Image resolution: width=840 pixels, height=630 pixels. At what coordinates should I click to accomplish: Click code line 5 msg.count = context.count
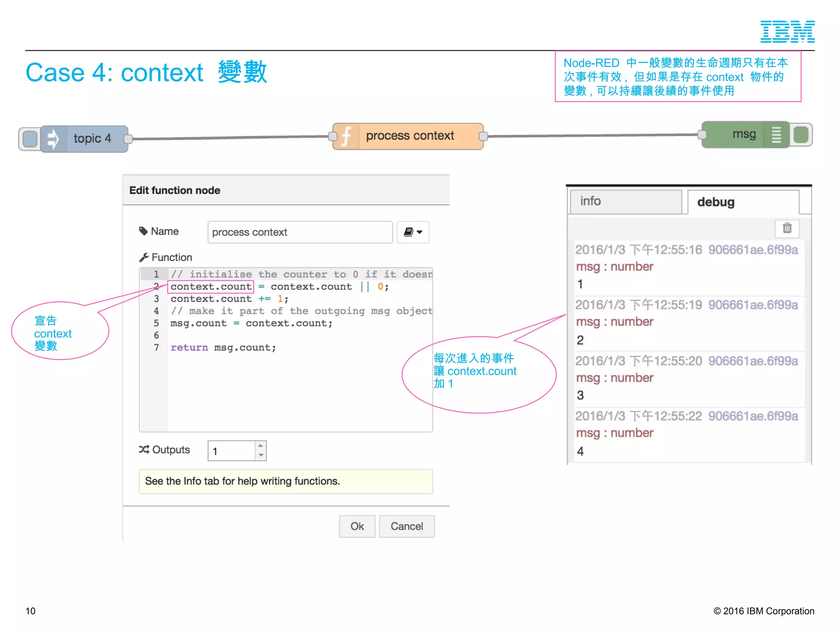[251, 323]
